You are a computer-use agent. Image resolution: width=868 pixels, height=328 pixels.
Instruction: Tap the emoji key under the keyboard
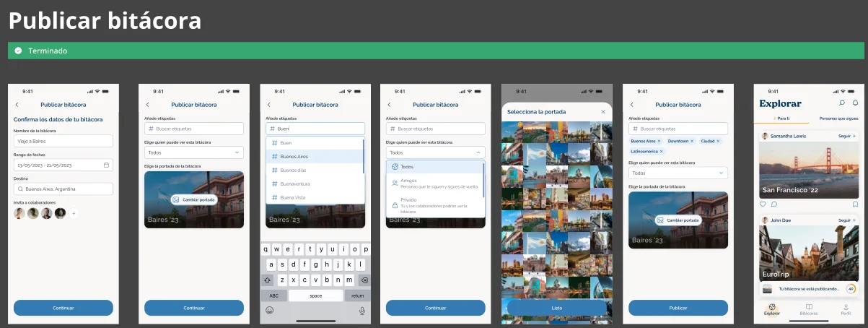click(270, 310)
